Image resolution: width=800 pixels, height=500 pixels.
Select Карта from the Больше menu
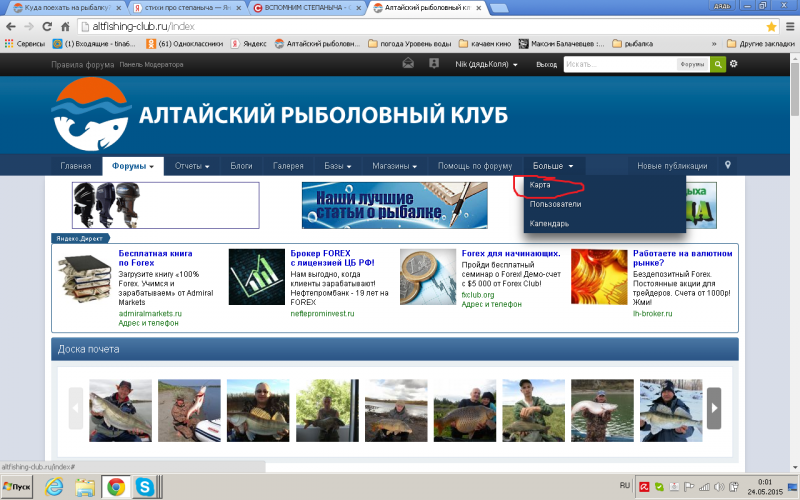pyautogui.click(x=540, y=185)
